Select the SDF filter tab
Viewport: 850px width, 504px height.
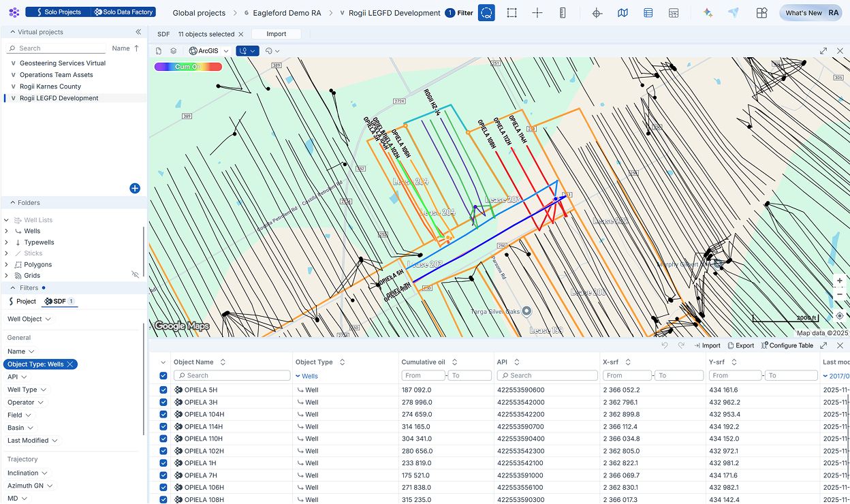[x=60, y=301]
